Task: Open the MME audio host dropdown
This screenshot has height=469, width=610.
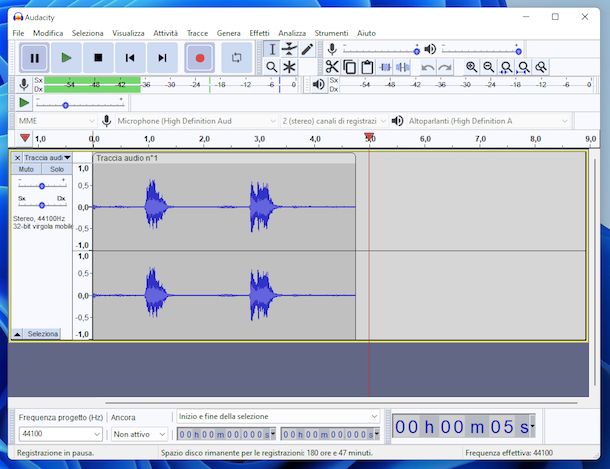Action: tap(56, 121)
